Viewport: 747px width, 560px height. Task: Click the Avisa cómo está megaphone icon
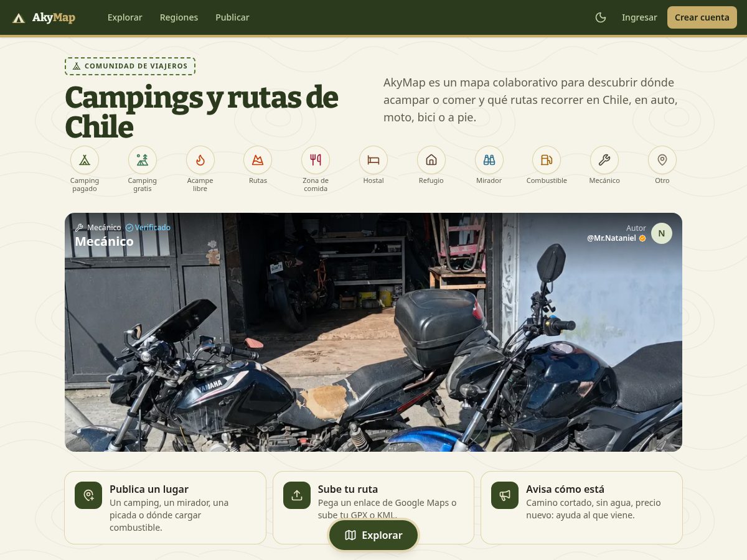click(x=505, y=495)
